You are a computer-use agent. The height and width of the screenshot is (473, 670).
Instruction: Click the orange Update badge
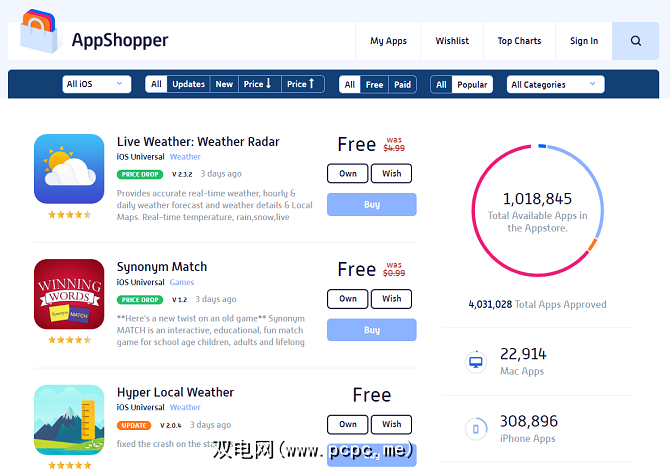(134, 426)
